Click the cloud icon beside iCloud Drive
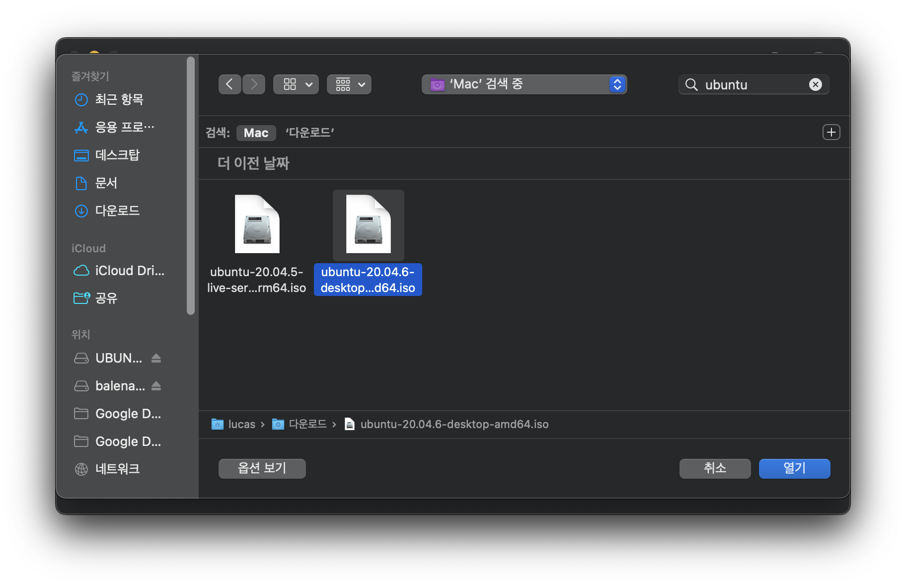This screenshot has width=906, height=588. click(x=81, y=271)
